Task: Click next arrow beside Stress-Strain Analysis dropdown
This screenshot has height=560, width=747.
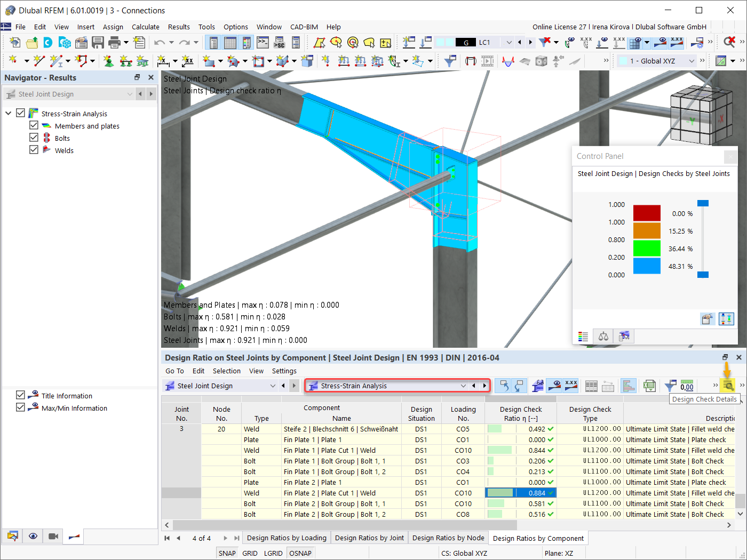Action: 484,386
